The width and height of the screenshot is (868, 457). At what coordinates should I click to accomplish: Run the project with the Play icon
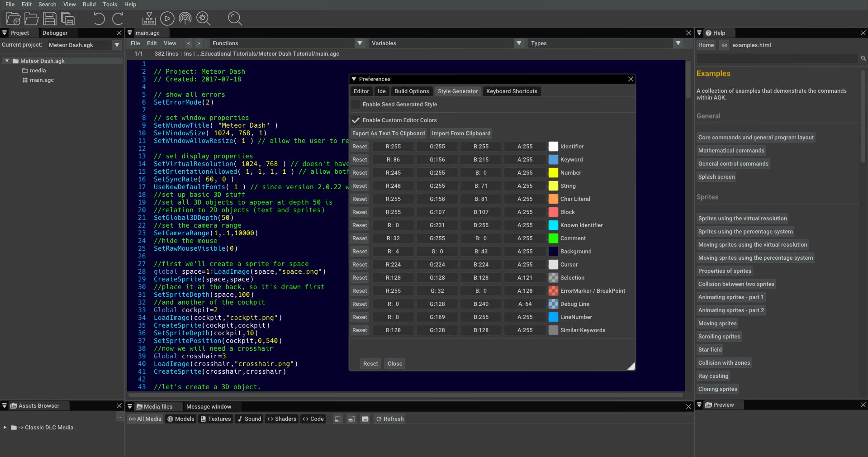point(167,19)
